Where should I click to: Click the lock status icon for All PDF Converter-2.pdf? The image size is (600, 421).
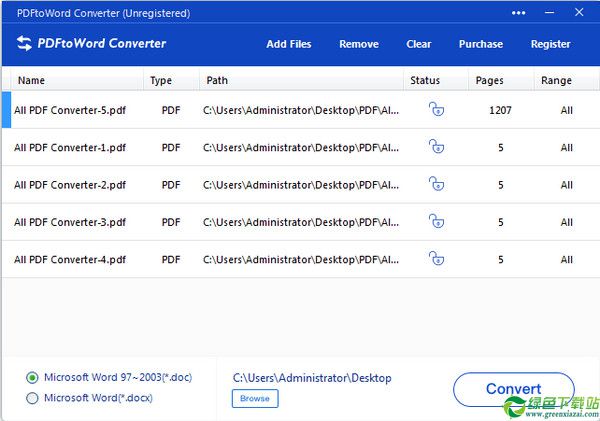click(436, 184)
